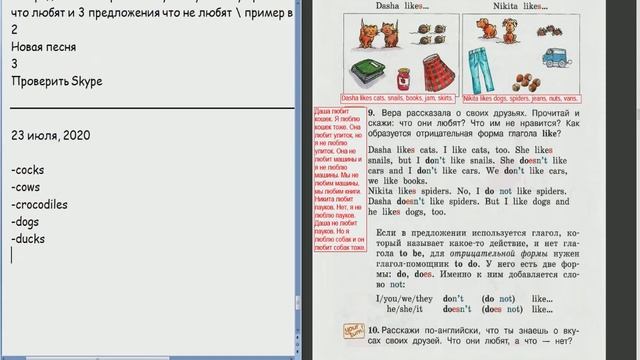Click the list item '-crocodiles'

[39, 204]
